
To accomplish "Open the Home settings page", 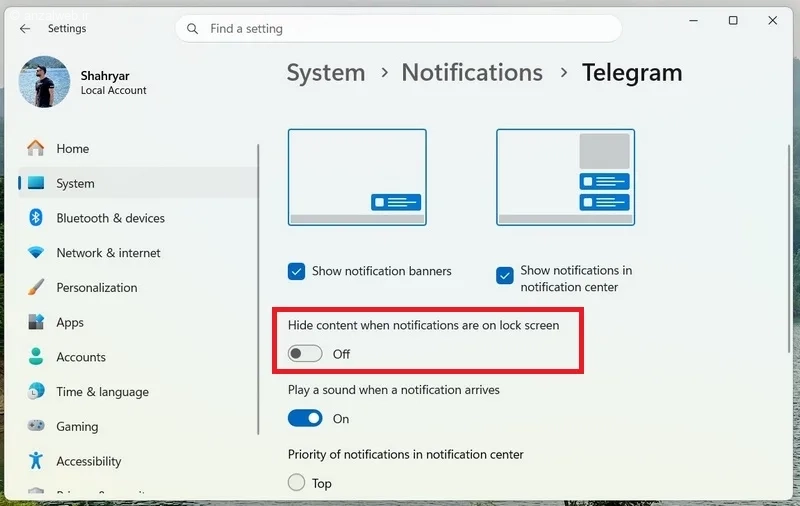I will [x=138, y=148].
